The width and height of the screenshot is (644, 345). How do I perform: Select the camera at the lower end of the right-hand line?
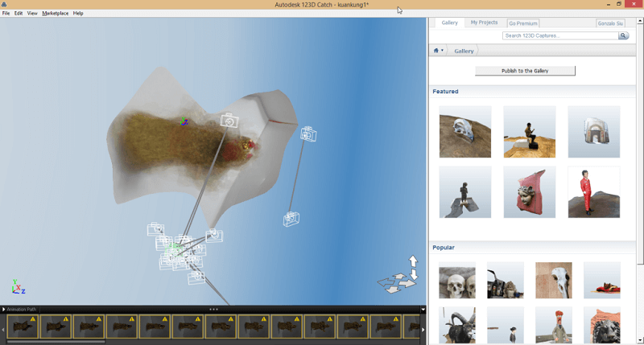291,219
